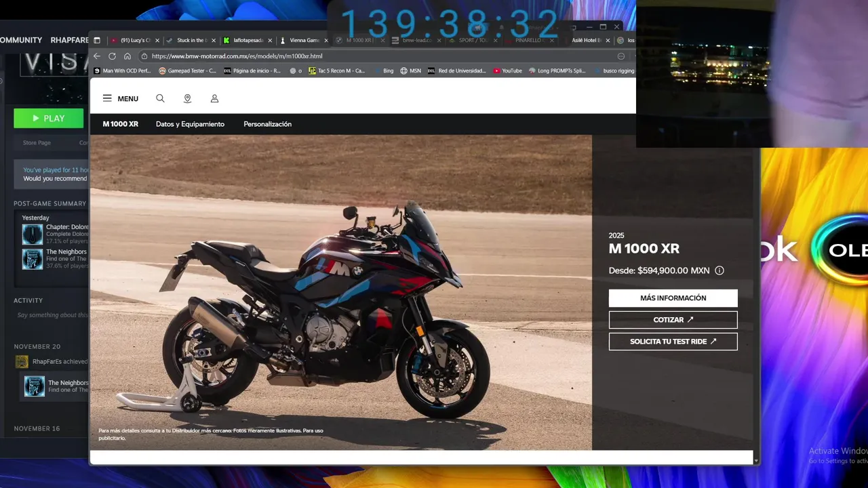Open Long PROMPTs bookmark
868x488 pixels.
pos(557,70)
